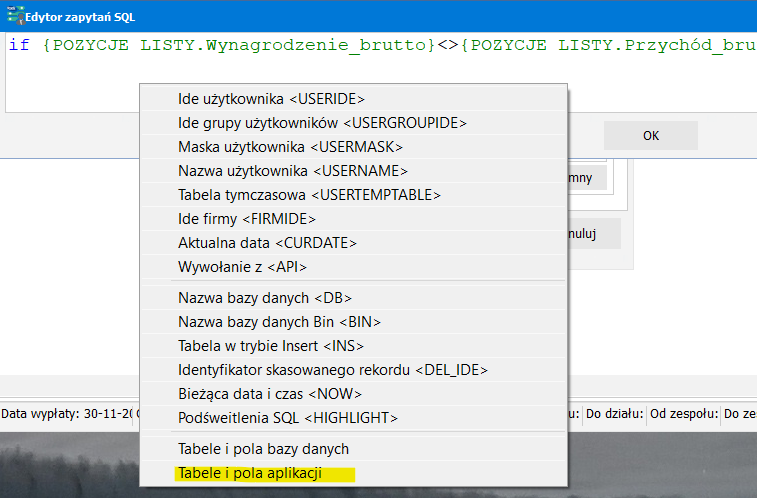Insert Identyfikator skasowanego rekordu <DEL_IDE>
This screenshot has height=498, width=757.
353,370
